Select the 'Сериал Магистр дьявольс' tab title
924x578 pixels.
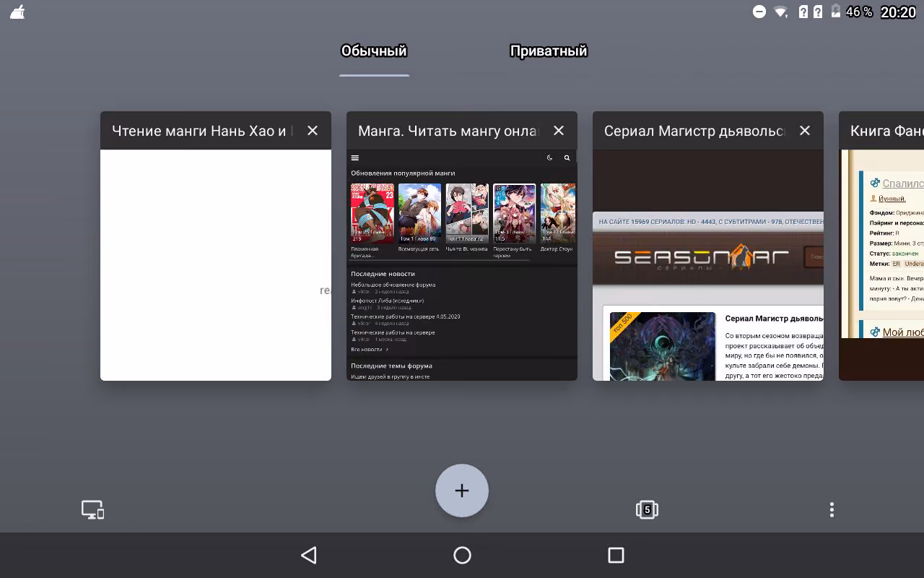point(695,131)
